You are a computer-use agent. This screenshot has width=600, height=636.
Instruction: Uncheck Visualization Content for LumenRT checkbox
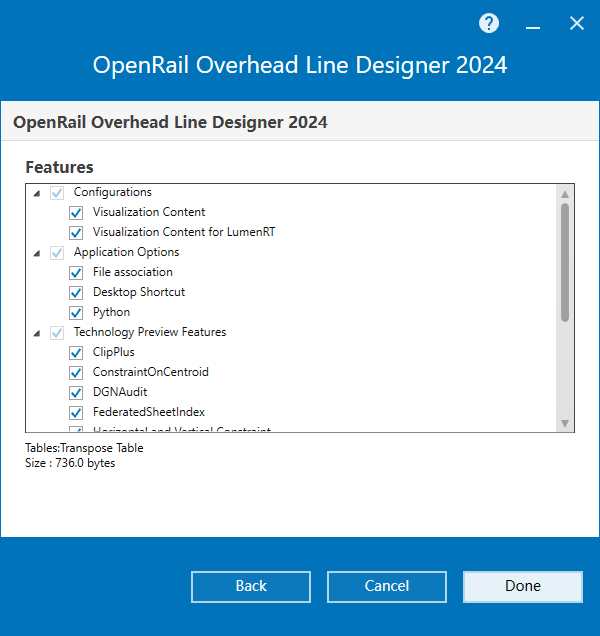pyautogui.click(x=76, y=233)
